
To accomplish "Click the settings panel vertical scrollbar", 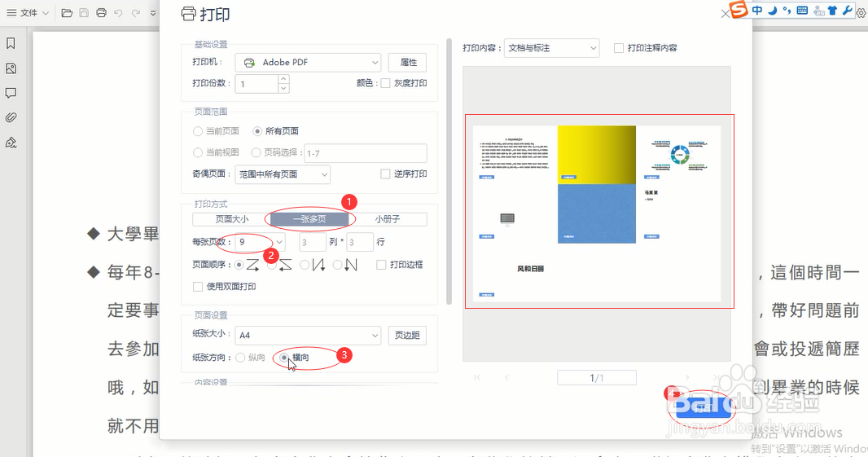I will click(x=449, y=172).
